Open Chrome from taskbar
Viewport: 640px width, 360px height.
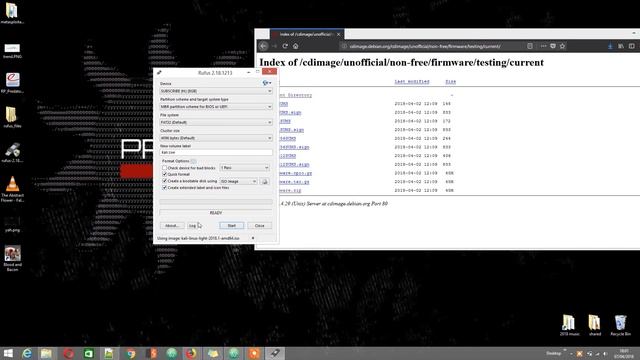pos(131,353)
